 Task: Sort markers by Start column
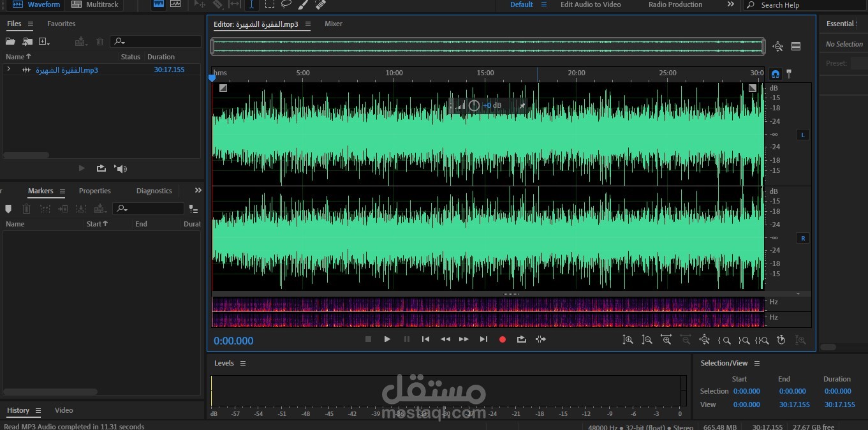[x=97, y=224]
